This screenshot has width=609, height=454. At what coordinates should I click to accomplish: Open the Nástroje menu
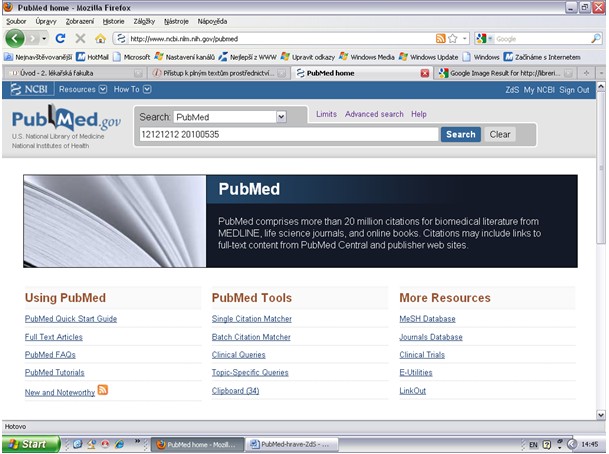[x=176, y=21]
